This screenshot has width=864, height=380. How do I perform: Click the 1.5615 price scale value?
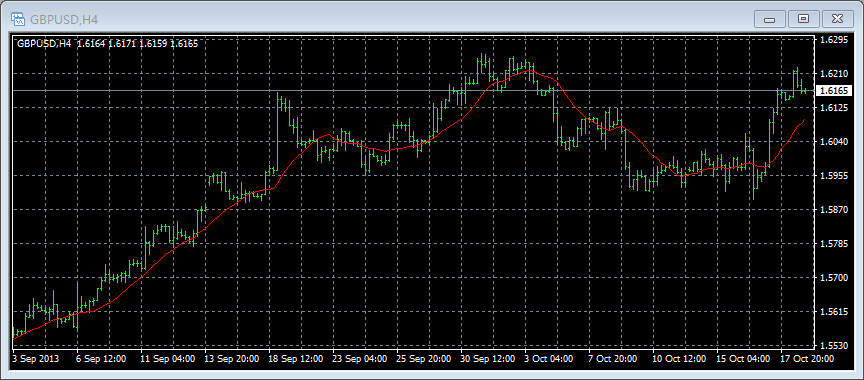click(833, 312)
